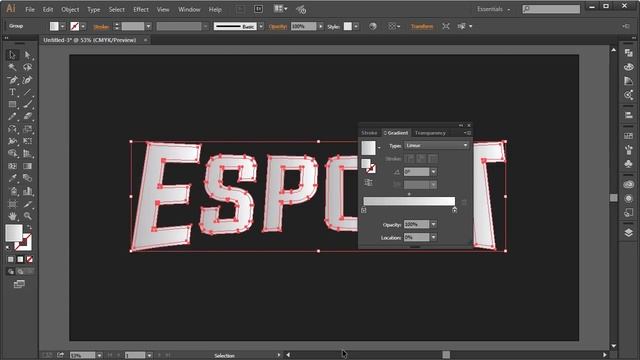Click the search field at top right
640x360 pixels.
pyautogui.click(x=551, y=9)
